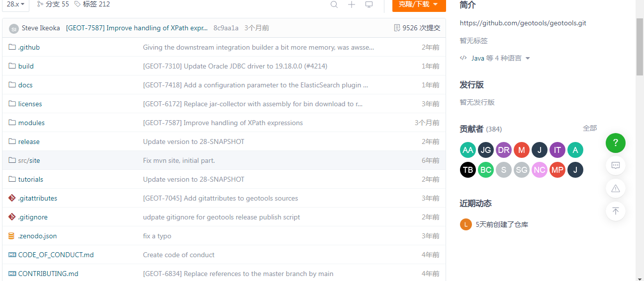
Task: Click the .github folder icon
Action: click(x=12, y=47)
